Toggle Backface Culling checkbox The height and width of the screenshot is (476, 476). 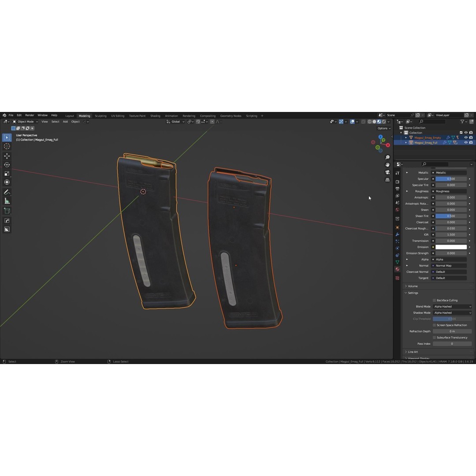(x=435, y=300)
